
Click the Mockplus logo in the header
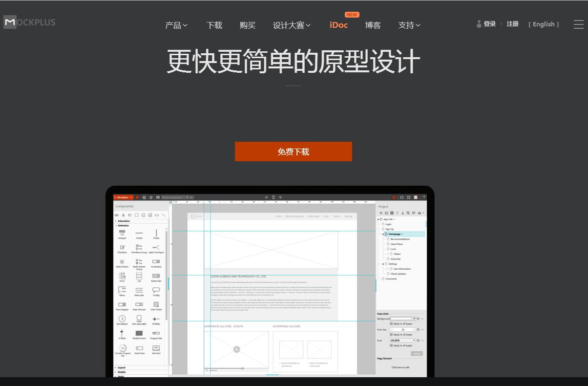(29, 22)
